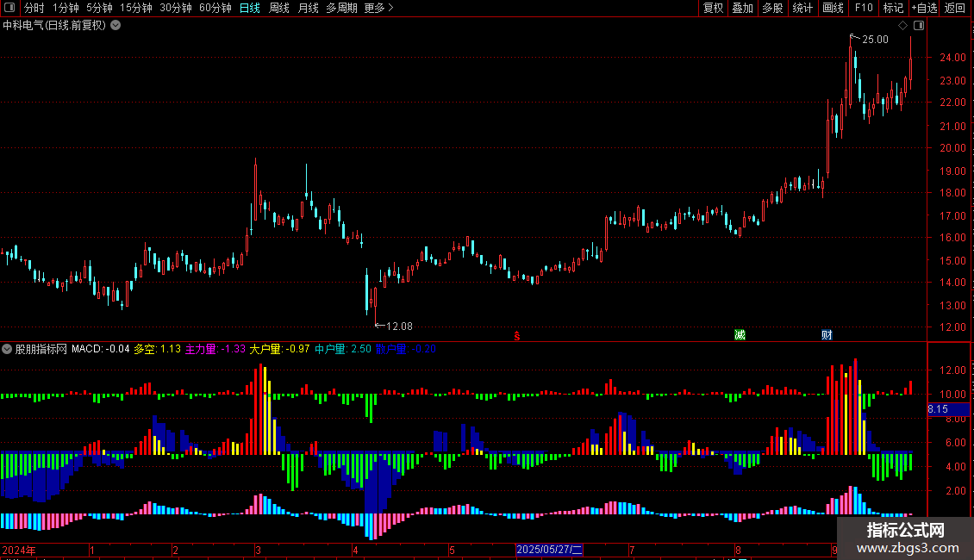Click the 大户量: -0.97 readout
This screenshot has width=974, height=560.
tap(279, 349)
